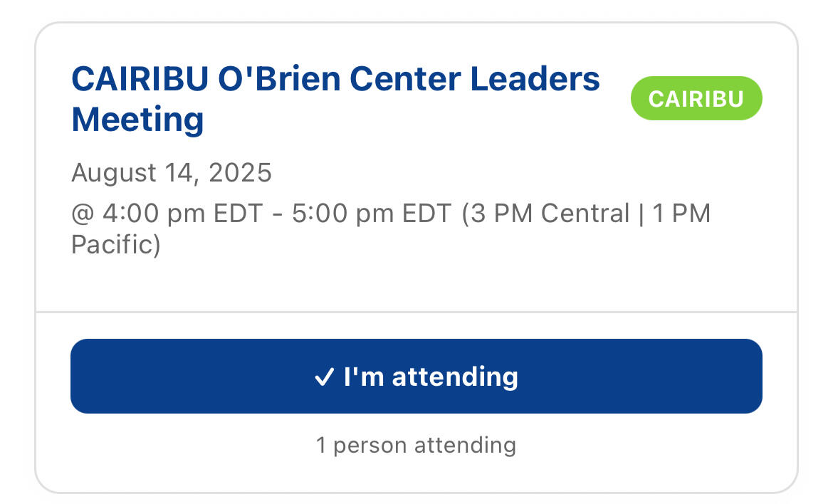Click the word "Pacific)" on the second time line

(x=115, y=245)
